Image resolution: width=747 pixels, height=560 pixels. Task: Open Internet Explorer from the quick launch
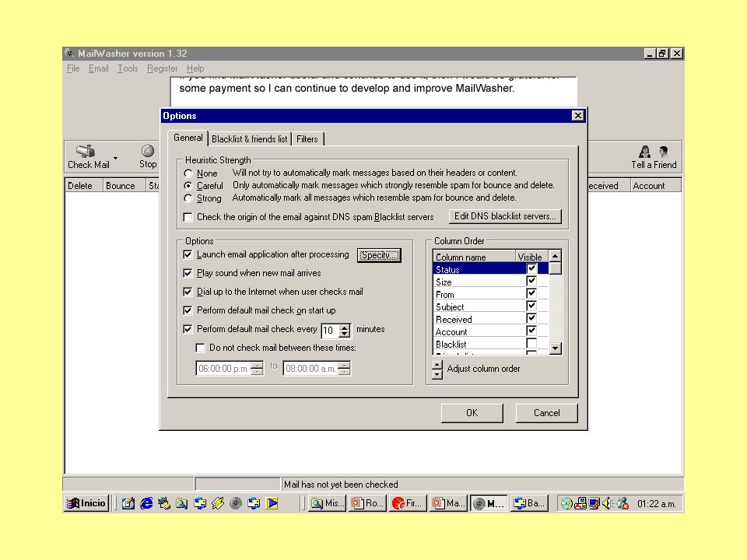click(146, 503)
